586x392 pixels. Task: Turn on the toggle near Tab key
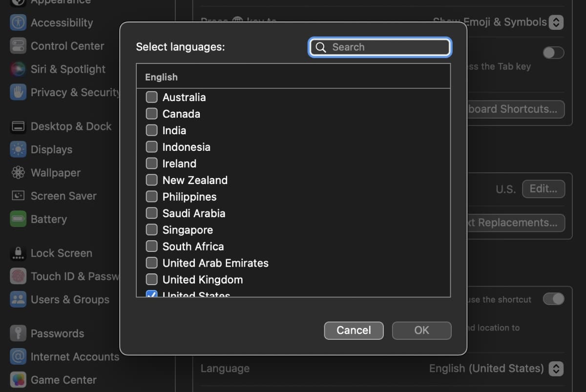[553, 53]
